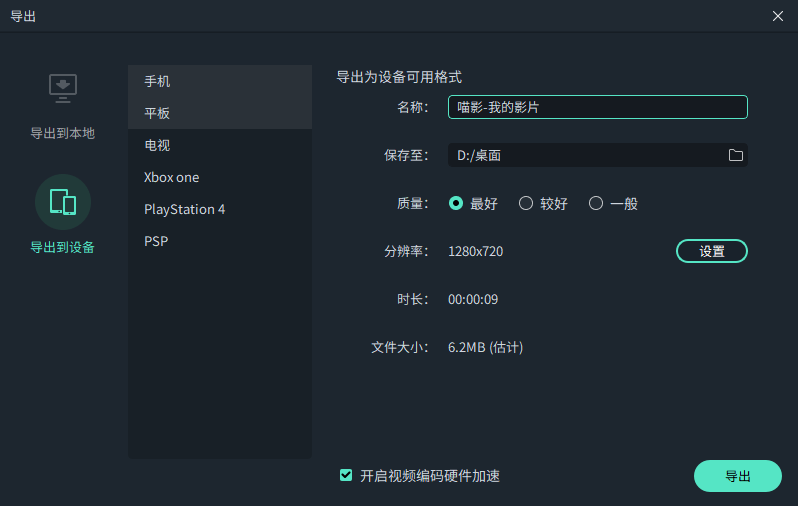This screenshot has height=506, width=798.
Task: Toggle 开启视频编码硬件加速 checkbox
Action: (346, 476)
